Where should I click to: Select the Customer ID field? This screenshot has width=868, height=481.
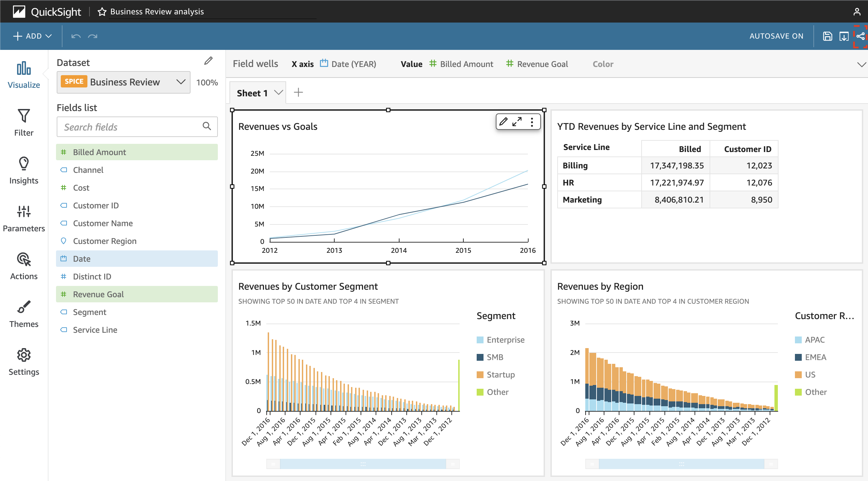(137, 205)
